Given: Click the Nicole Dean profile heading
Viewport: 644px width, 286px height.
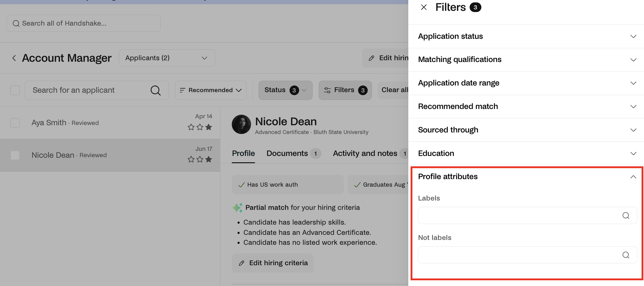Looking at the screenshot, I should 286,122.
